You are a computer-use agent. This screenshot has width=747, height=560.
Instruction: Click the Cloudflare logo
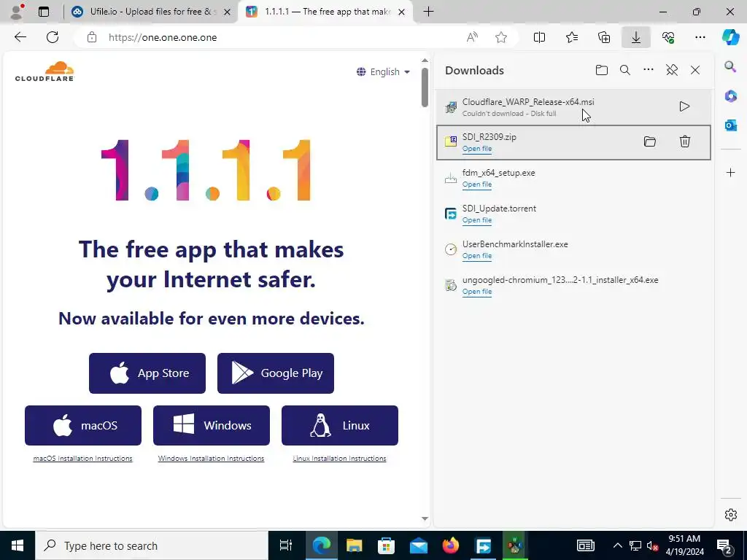tap(44, 71)
